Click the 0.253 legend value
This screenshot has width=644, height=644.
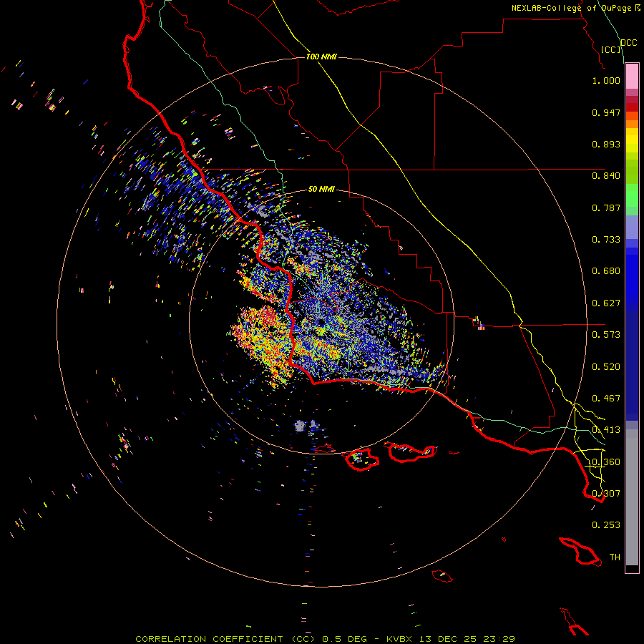pyautogui.click(x=606, y=525)
